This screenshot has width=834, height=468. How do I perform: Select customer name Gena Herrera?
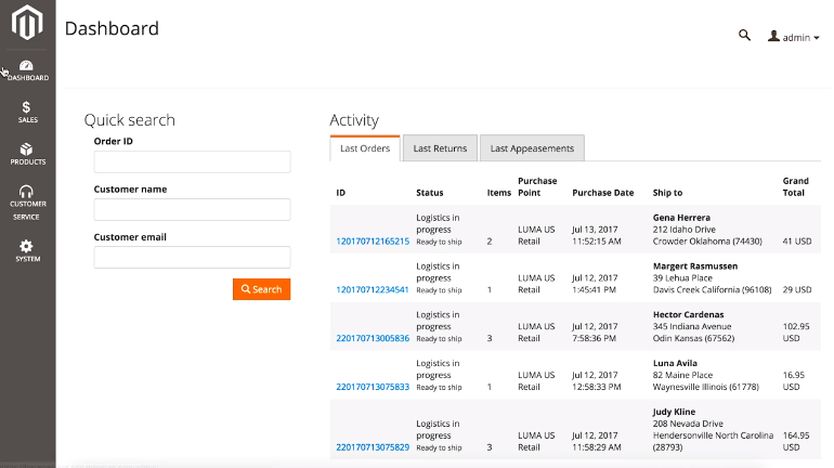coord(681,218)
